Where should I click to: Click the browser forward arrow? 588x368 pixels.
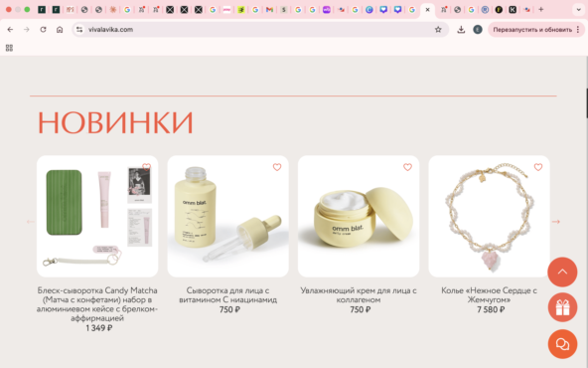point(27,29)
